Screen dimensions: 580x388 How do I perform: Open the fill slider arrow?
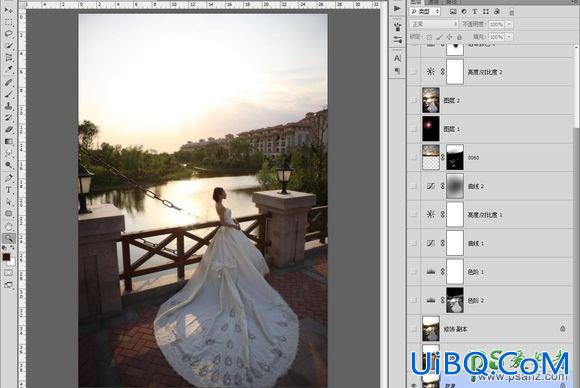pos(509,37)
